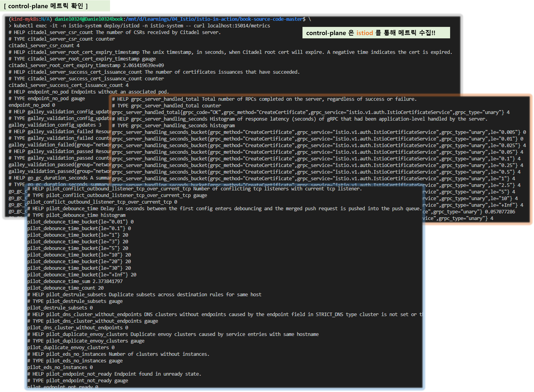
Task: Click the 'pilot_destrule_subsets 0' metric line
Action: (60, 308)
